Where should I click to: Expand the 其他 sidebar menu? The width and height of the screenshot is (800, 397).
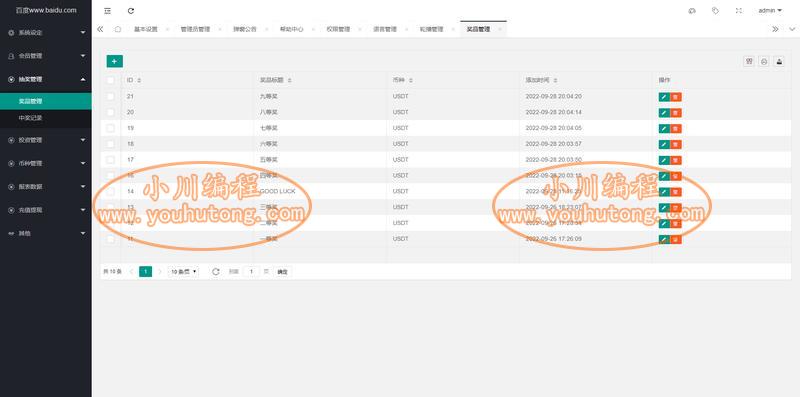(46, 233)
